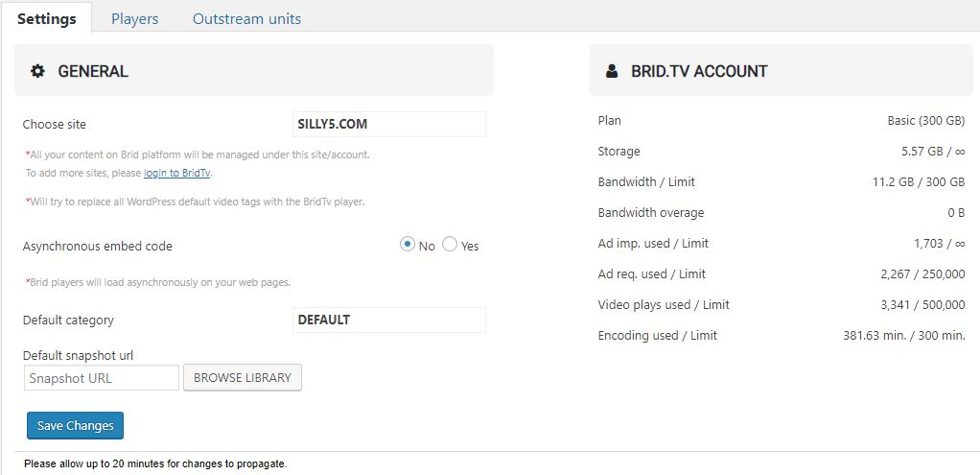980x475 pixels.
Task: Focus the Snapshot URL input field
Action: [101, 378]
